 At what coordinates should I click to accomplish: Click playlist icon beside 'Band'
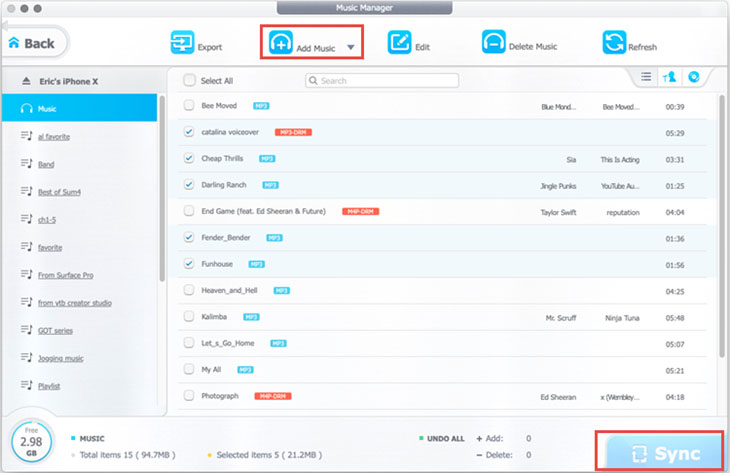(x=27, y=163)
